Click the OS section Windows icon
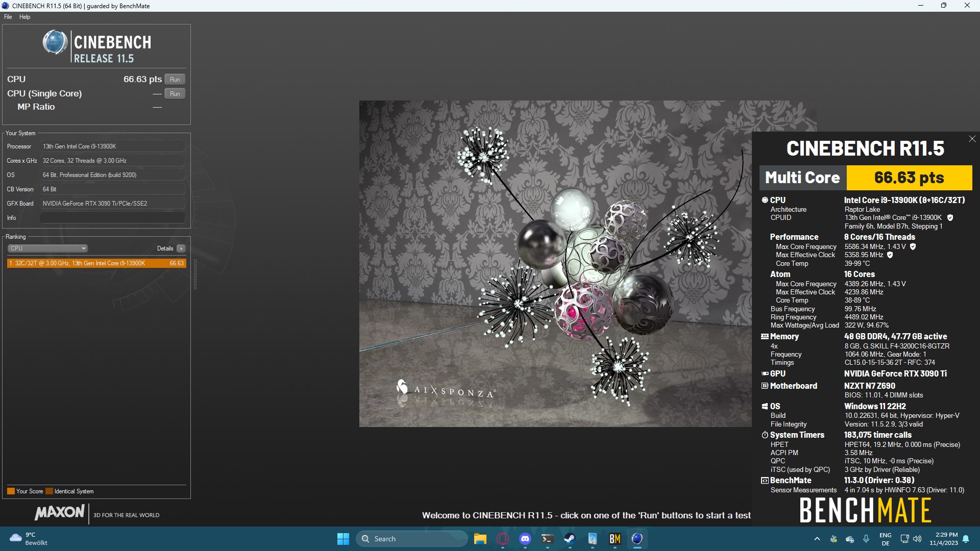The image size is (980, 551). click(x=765, y=407)
